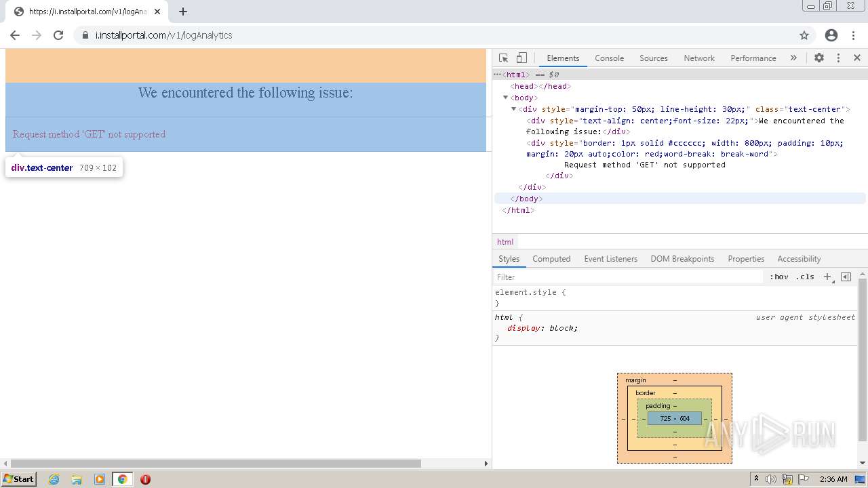Screen dimensions: 868x488
Task: Reload the current page
Action: (58, 35)
